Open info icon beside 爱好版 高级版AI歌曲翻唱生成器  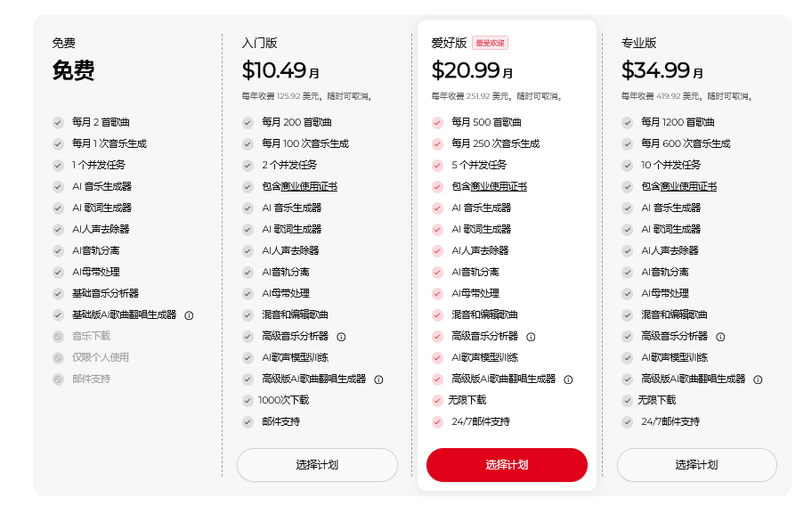click(x=568, y=379)
